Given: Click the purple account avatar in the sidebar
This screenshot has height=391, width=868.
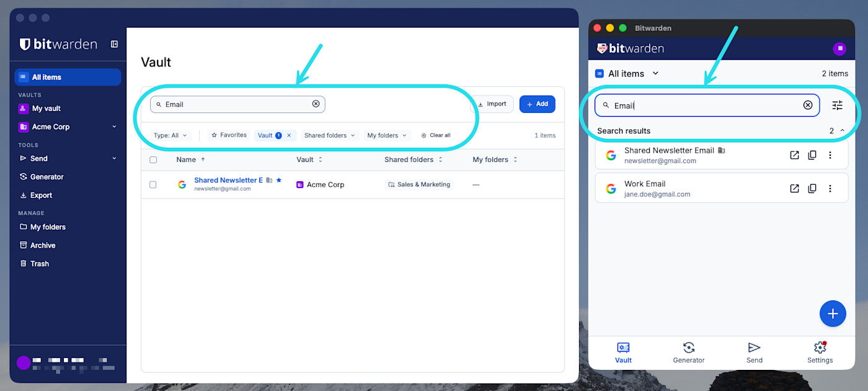Looking at the screenshot, I should pos(24,363).
